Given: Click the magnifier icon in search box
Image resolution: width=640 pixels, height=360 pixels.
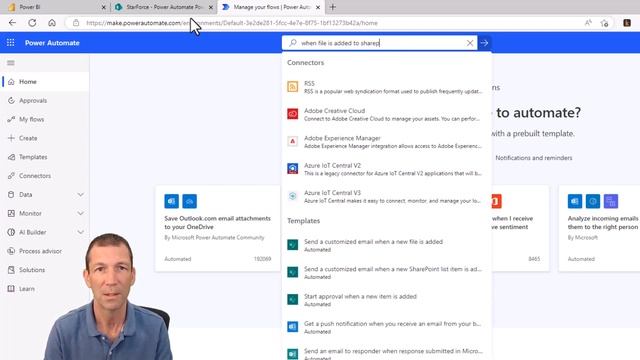Looking at the screenshot, I should pyautogui.click(x=293, y=42).
